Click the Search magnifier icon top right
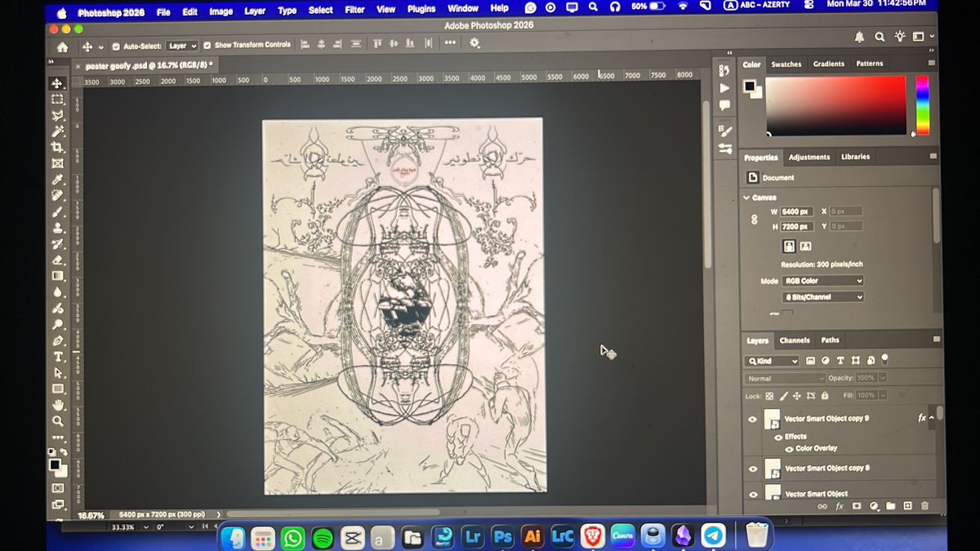The image size is (980, 551). tap(880, 37)
